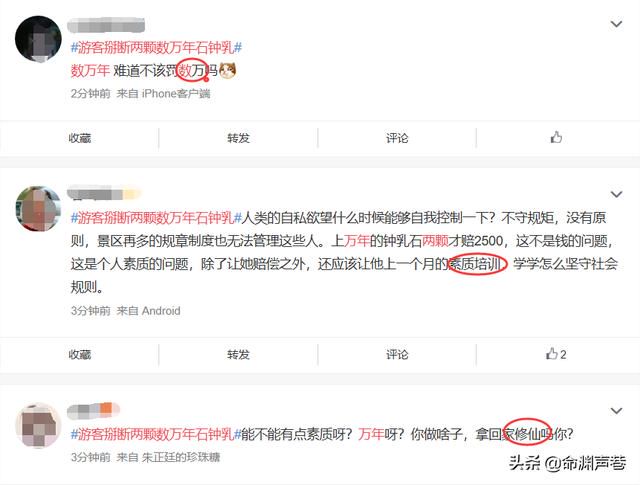Open second poster's avatar thumbnail

click(38, 209)
